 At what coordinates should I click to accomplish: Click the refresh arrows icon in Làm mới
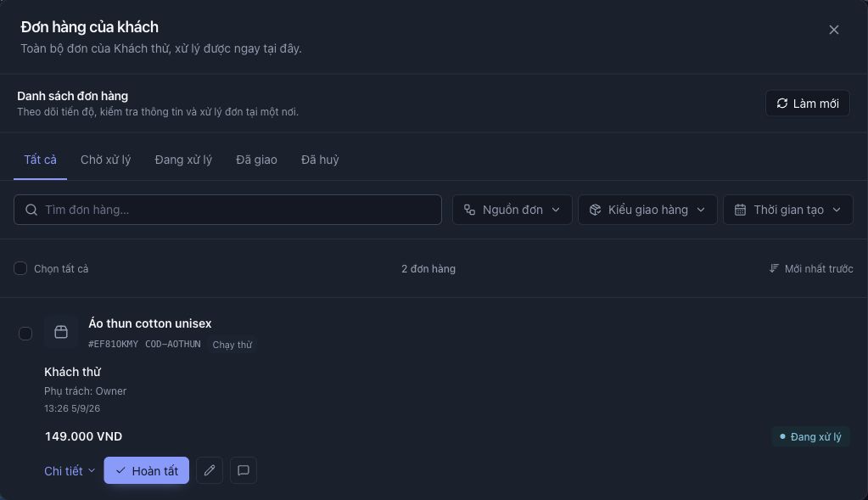point(782,104)
